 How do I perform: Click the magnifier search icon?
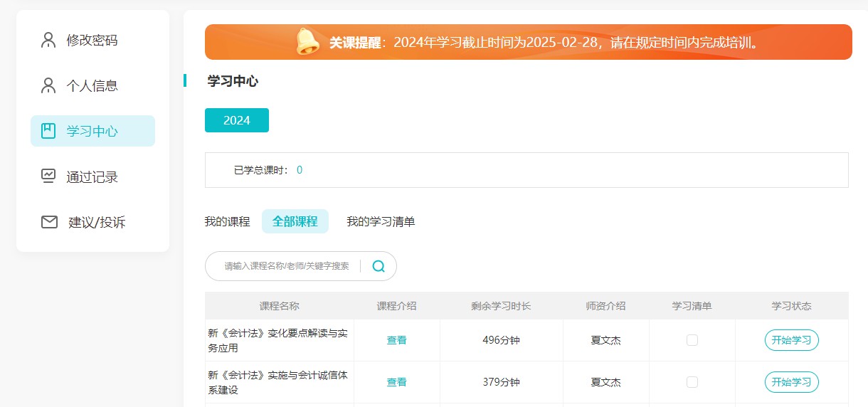(379, 266)
